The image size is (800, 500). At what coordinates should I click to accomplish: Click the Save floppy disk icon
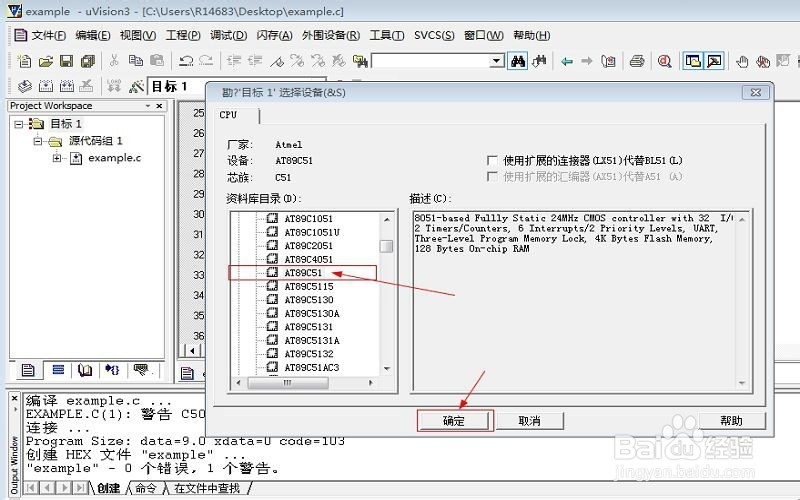67,61
